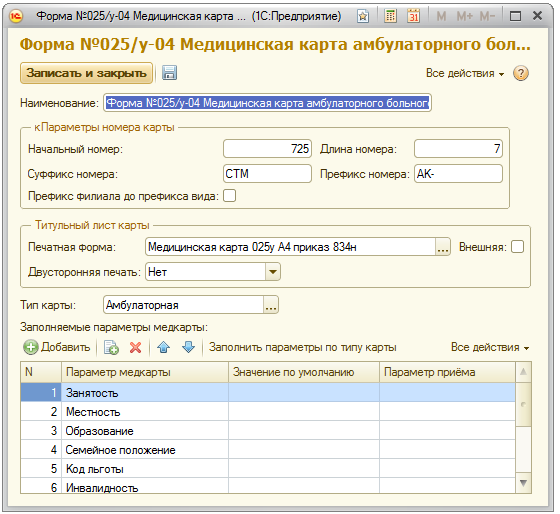Open the calculator icon in title bar
The height and width of the screenshot is (514, 560).
390,16
